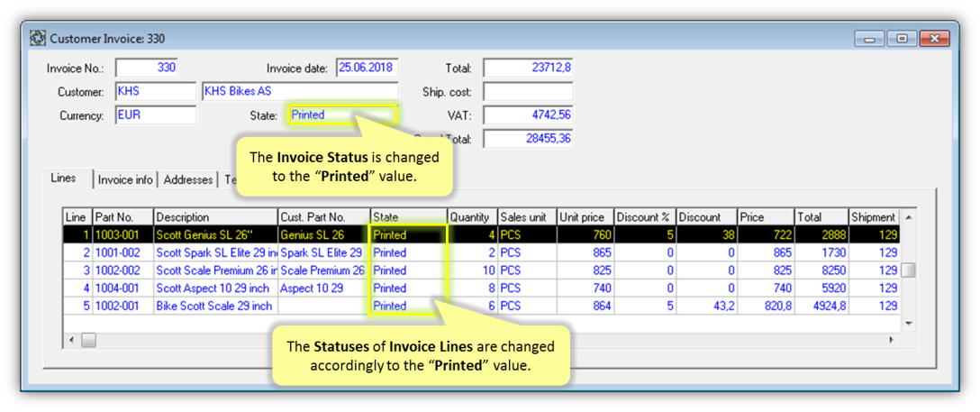Select part number 1004-001 cell
This screenshot has height=412, width=980.
123,288
